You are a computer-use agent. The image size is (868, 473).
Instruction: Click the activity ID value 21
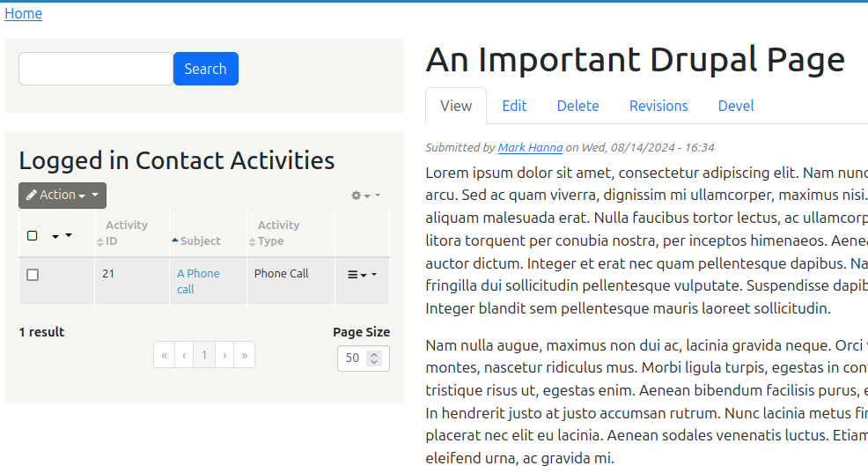[x=108, y=274]
